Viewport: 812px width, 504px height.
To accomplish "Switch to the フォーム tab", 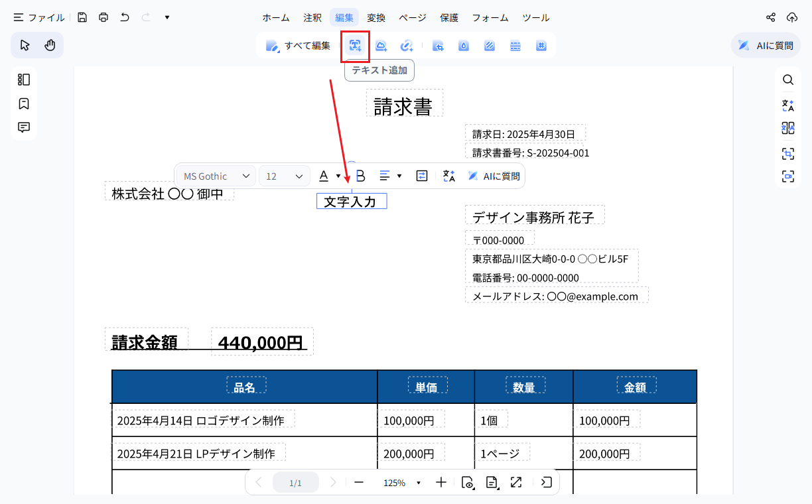I will (x=490, y=17).
